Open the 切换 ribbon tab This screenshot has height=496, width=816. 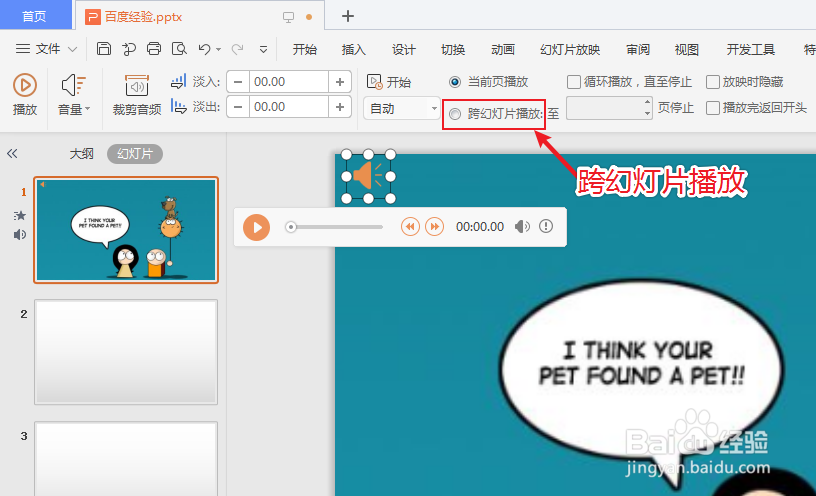tap(453, 49)
